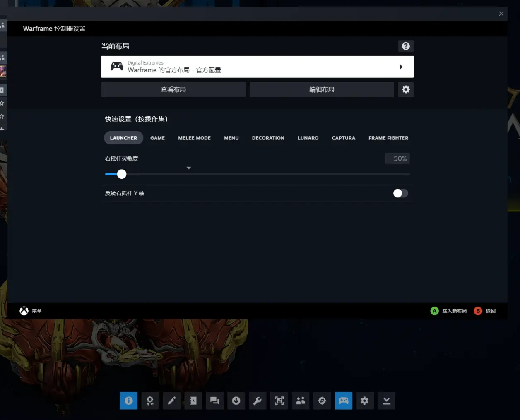Open layout settings gear next to 编辑布局

(x=406, y=89)
